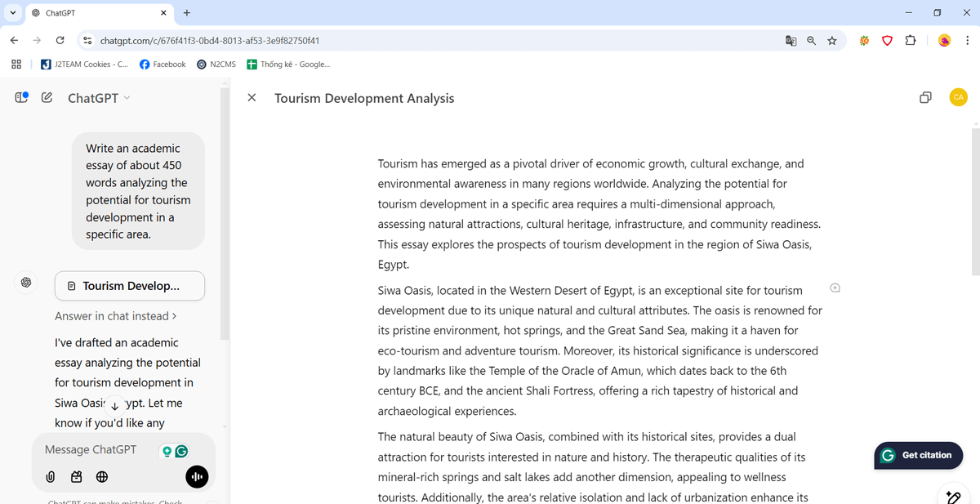Click the Grammarly Get citation button
The width and height of the screenshot is (980, 504).
[x=918, y=456]
